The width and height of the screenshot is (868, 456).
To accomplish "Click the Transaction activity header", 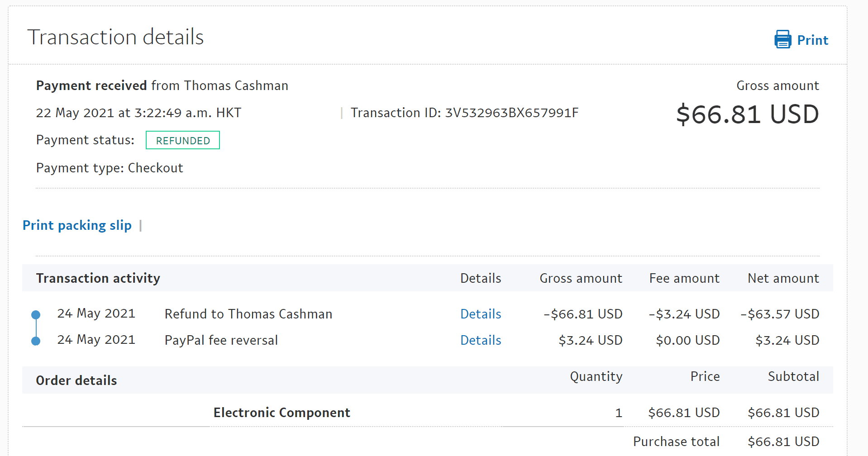I will click(98, 278).
